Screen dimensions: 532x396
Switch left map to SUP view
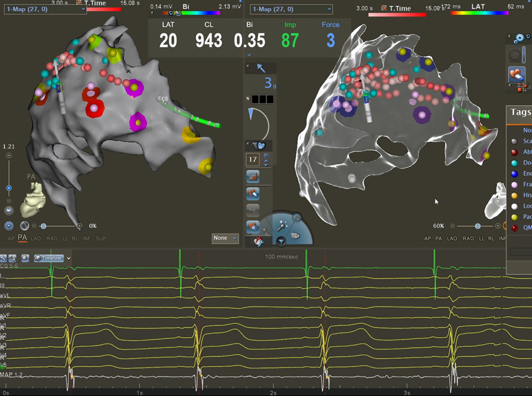101,238
